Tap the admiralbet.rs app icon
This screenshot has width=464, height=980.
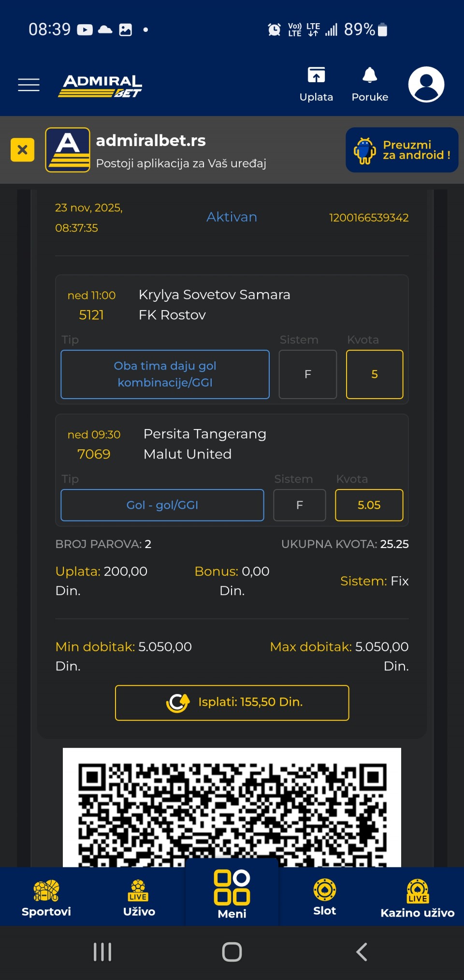coord(68,150)
